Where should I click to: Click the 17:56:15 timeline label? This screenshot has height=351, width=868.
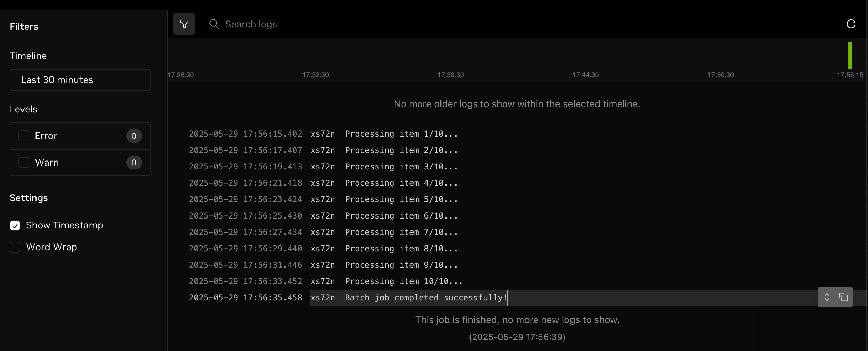850,75
